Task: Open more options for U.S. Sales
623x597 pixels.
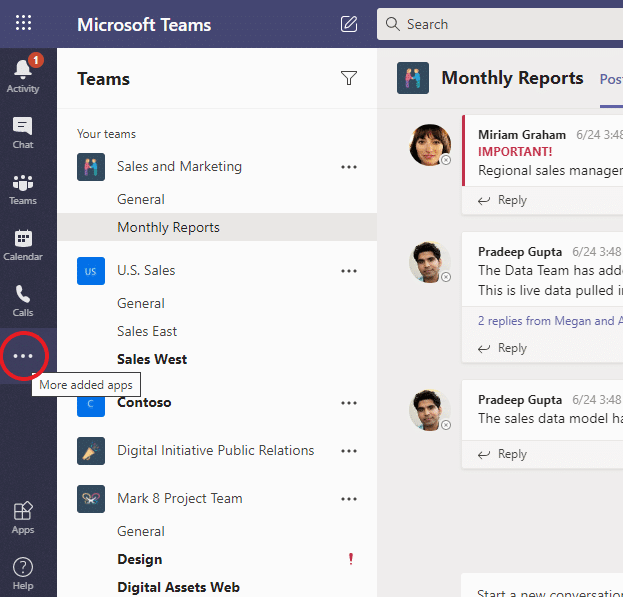Action: (349, 271)
